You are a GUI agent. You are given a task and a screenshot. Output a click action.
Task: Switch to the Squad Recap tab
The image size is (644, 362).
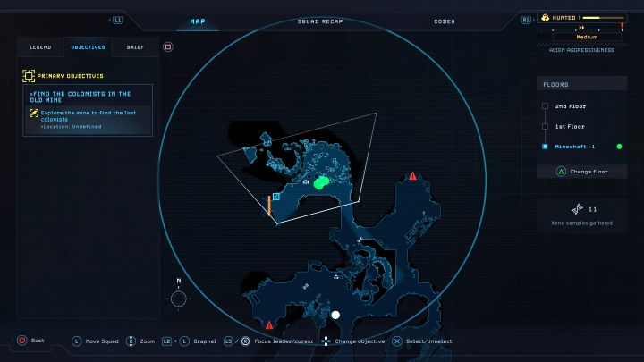(320, 21)
